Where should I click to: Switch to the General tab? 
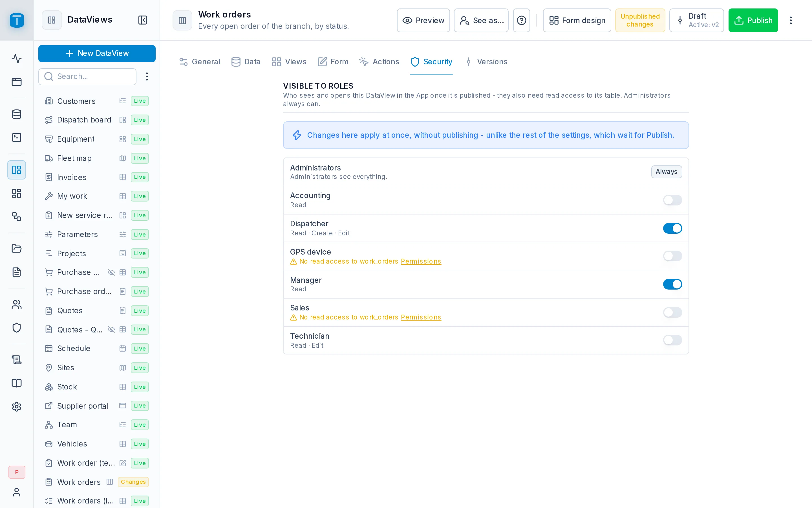pos(200,62)
